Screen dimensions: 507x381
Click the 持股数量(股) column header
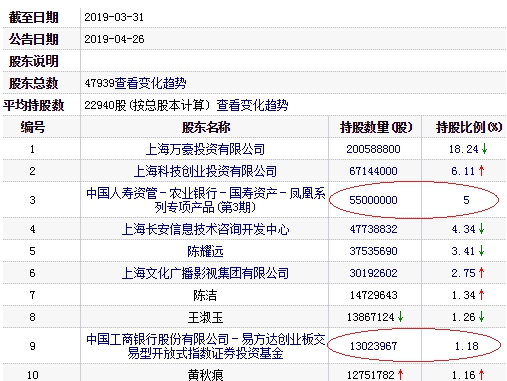tap(376, 127)
